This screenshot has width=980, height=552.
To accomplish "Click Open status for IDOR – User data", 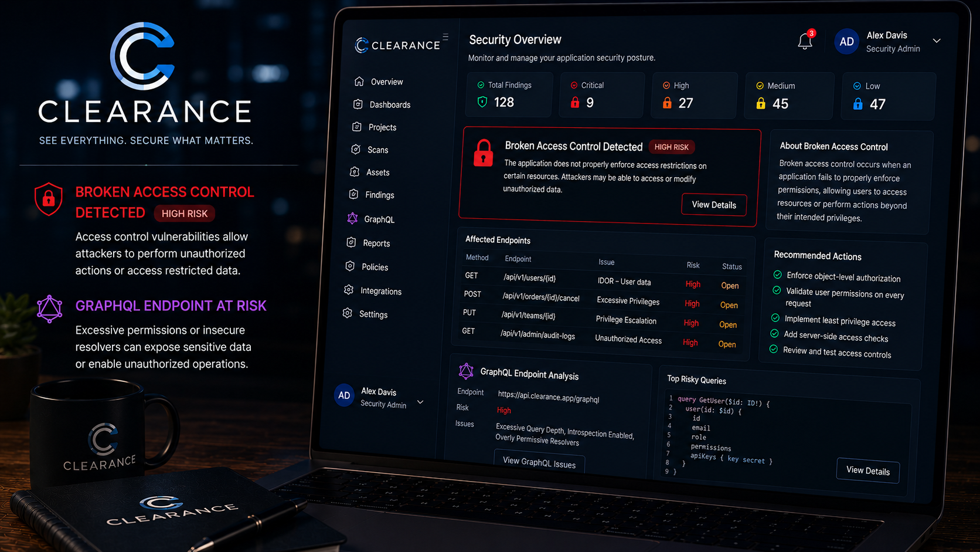I will tap(730, 286).
